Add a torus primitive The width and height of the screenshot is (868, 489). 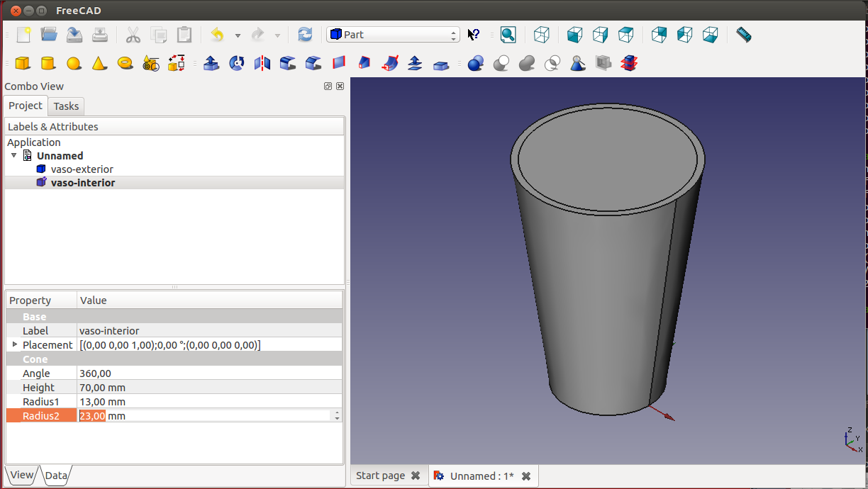pyautogui.click(x=126, y=64)
